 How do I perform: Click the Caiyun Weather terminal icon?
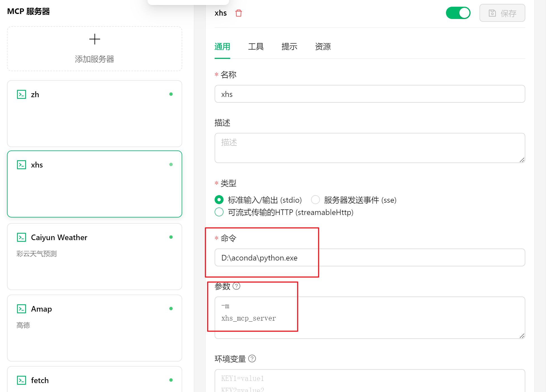pos(22,237)
